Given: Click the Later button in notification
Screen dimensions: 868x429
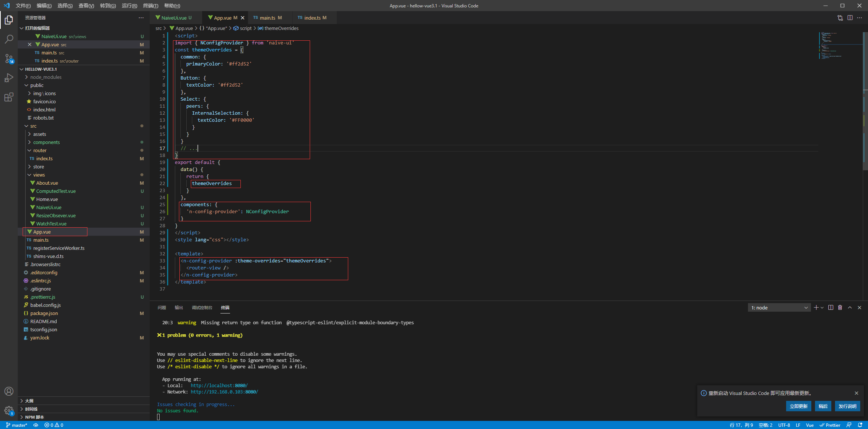Looking at the screenshot, I should [x=823, y=406].
